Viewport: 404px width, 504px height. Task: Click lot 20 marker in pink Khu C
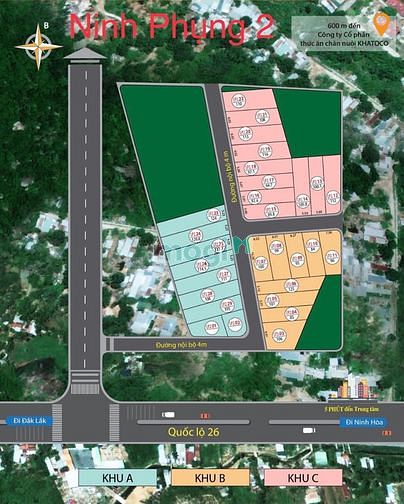[246, 133]
